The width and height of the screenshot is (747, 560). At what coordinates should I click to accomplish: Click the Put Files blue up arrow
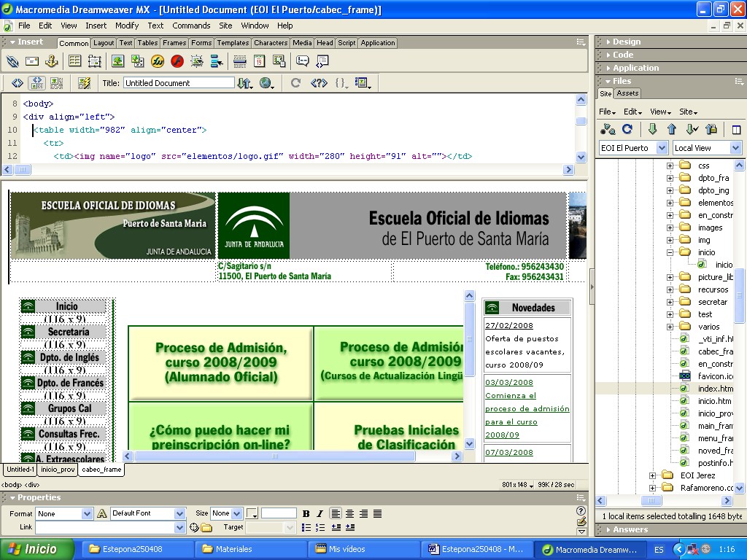tap(672, 129)
